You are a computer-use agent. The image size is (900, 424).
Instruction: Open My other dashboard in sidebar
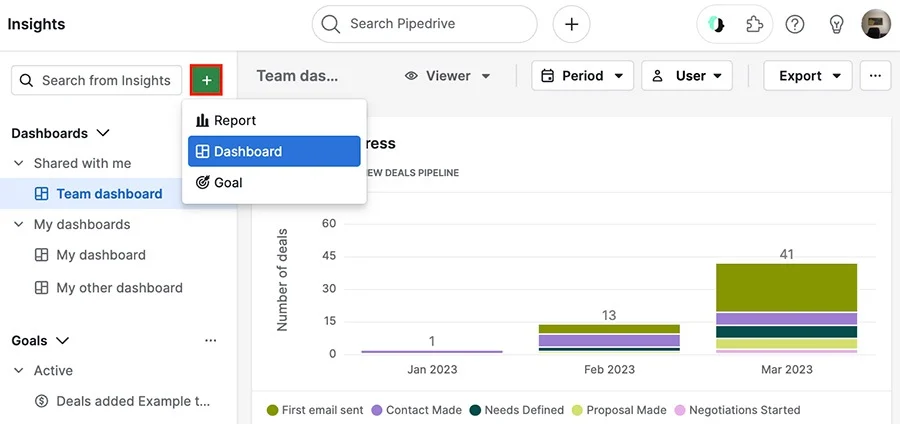(119, 288)
